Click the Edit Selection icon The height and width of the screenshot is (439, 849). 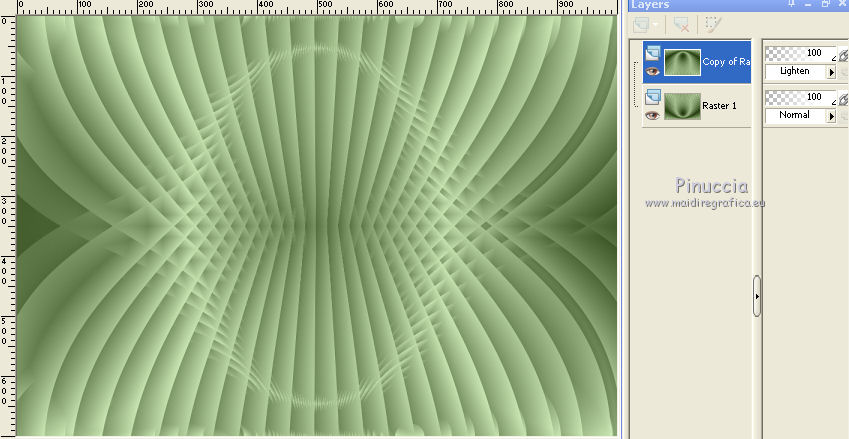pyautogui.click(x=714, y=24)
